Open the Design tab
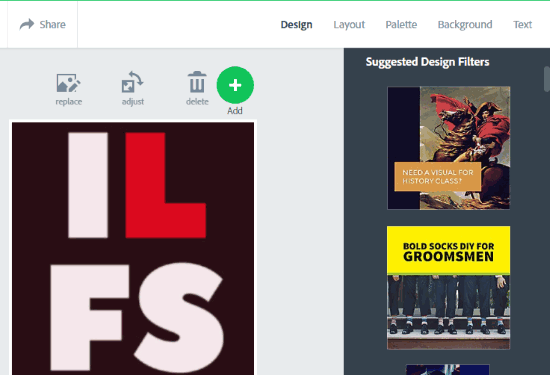Viewport: 550px width, 375px height. pos(296,25)
